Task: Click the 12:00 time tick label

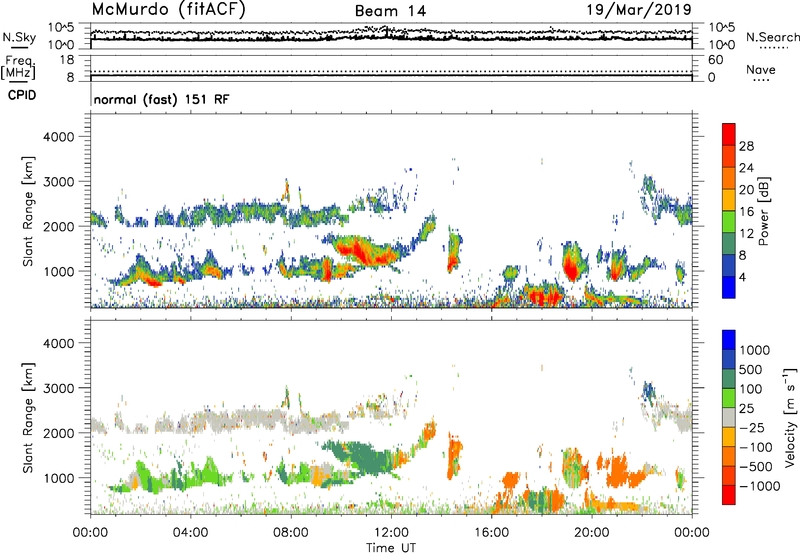Action: tap(391, 533)
